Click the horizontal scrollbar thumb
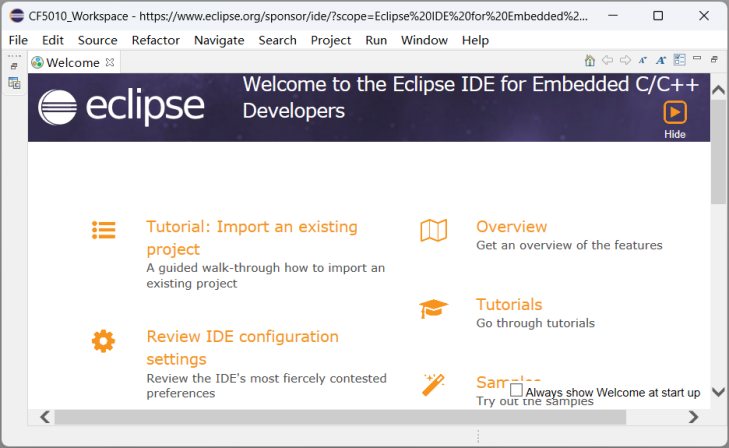This screenshot has height=448, width=729. (340, 417)
